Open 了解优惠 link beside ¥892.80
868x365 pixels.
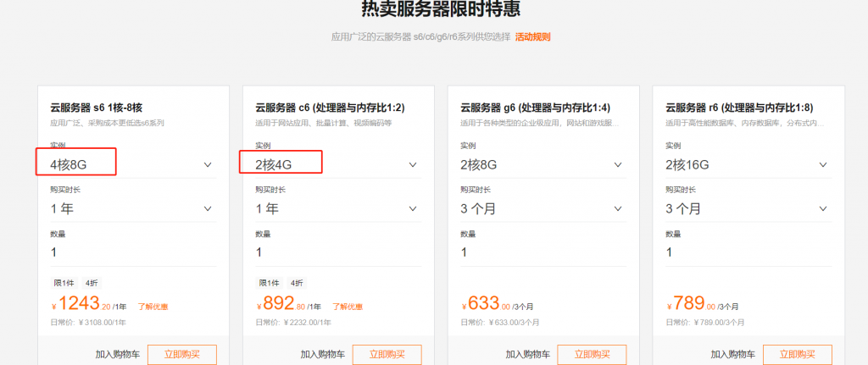348,307
